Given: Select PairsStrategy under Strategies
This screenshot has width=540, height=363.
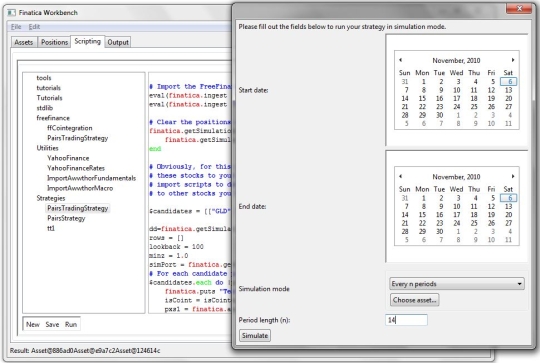Looking at the screenshot, I should (66, 218).
